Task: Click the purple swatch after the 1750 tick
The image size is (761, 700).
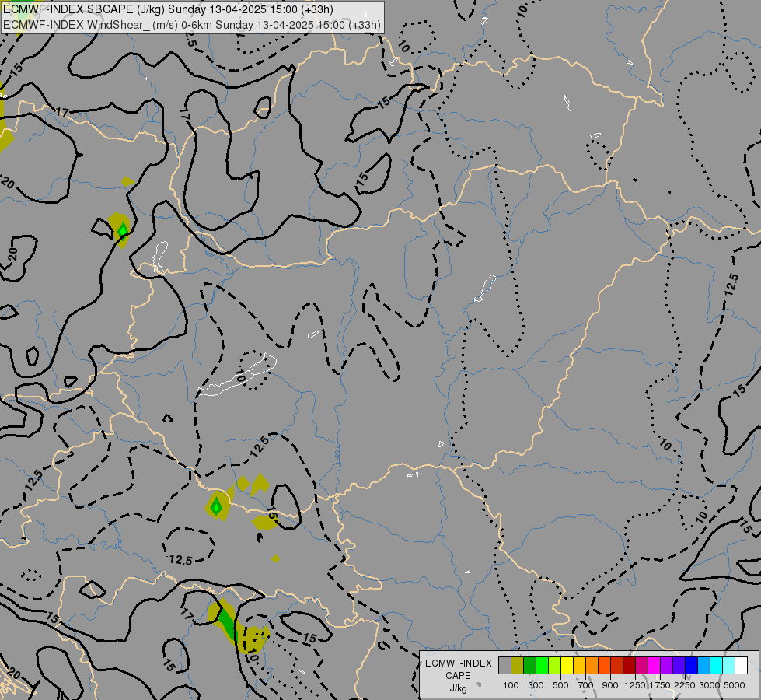Action: tap(666, 665)
